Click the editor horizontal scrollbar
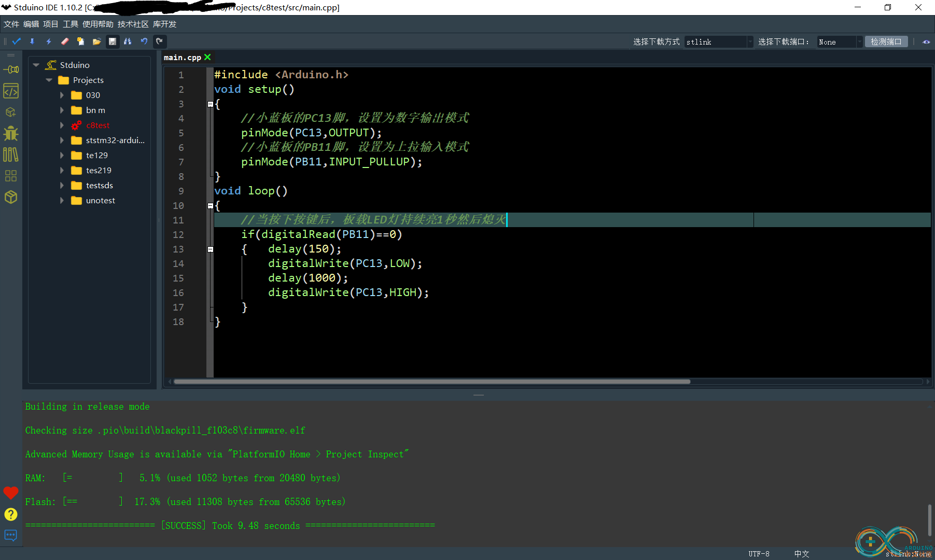Viewport: 935px width, 560px height. pyautogui.click(x=432, y=382)
